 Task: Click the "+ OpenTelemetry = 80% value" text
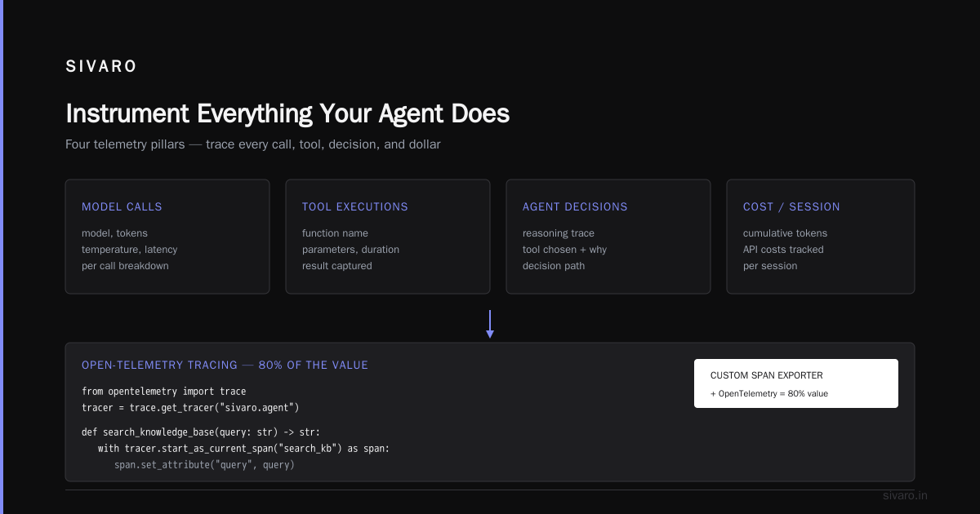coord(769,394)
